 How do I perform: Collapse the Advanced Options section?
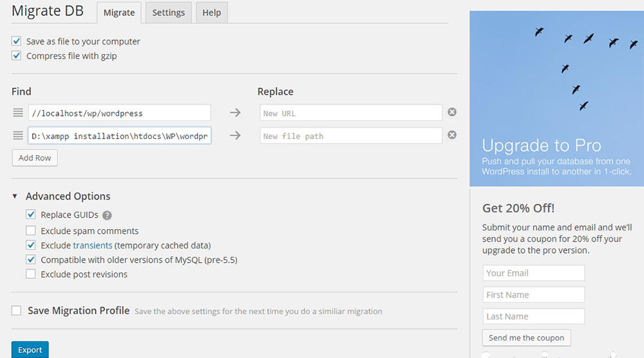[15, 196]
